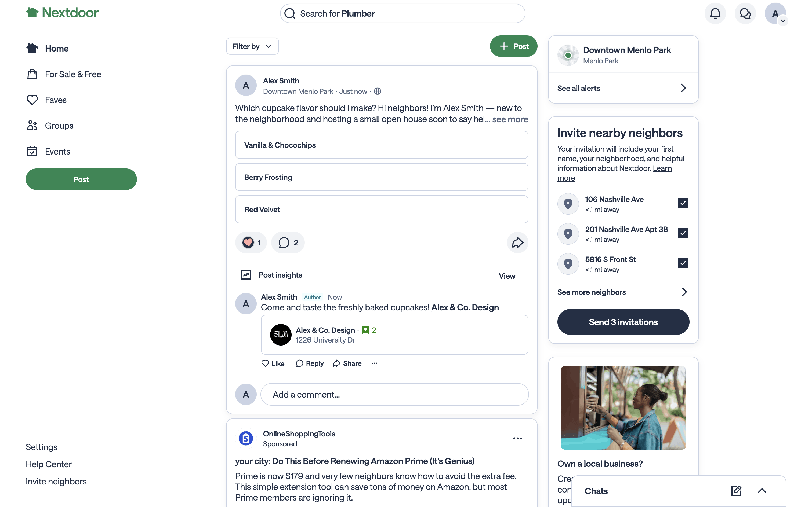Uncheck 201 Nashville Ave Apt 3B
812x507 pixels.
(x=683, y=233)
